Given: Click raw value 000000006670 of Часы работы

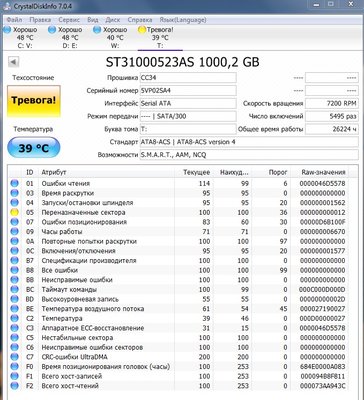Looking at the screenshot, I should pos(322,232).
